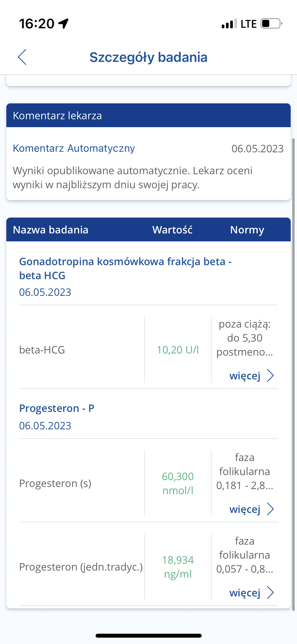Tap chevron in Progesteron (jedn.tradyc.) row
This screenshot has height=644, width=297.
pos(270,592)
